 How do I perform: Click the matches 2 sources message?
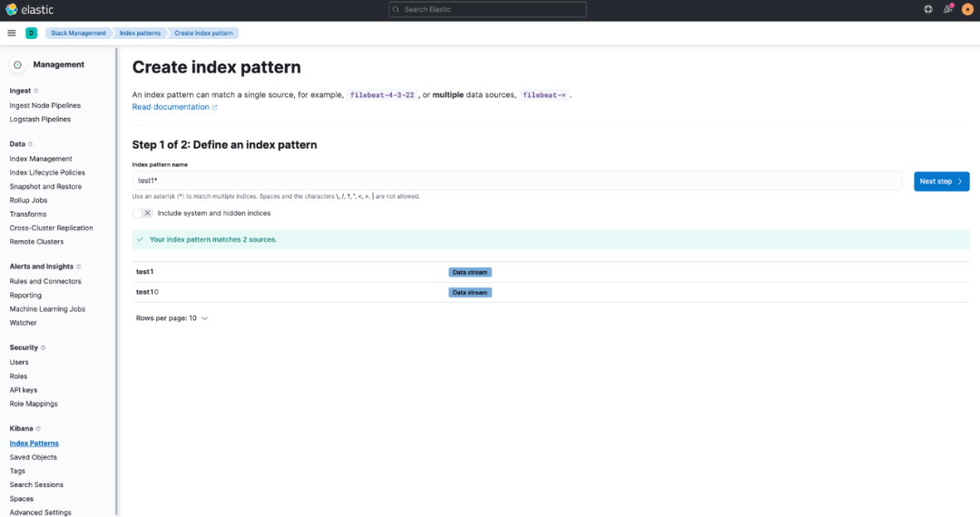pyautogui.click(x=213, y=239)
